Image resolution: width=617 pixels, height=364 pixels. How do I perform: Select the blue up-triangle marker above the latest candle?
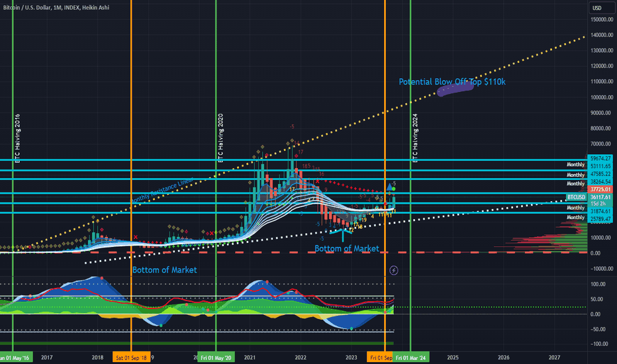(x=389, y=187)
